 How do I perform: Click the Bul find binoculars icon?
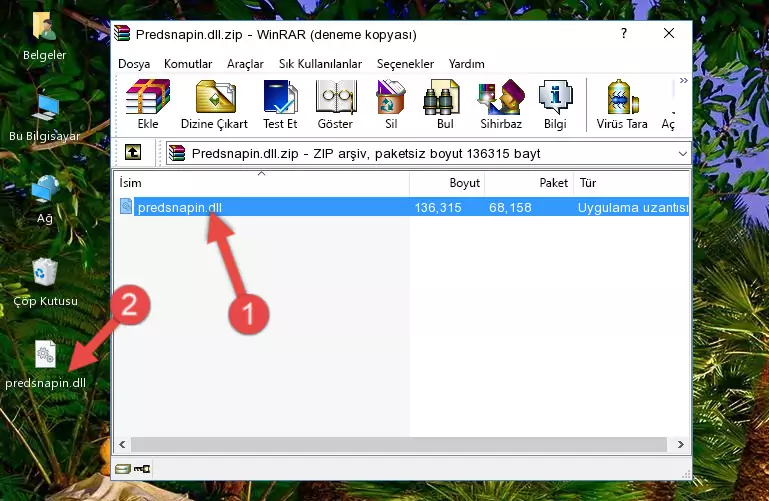444,104
